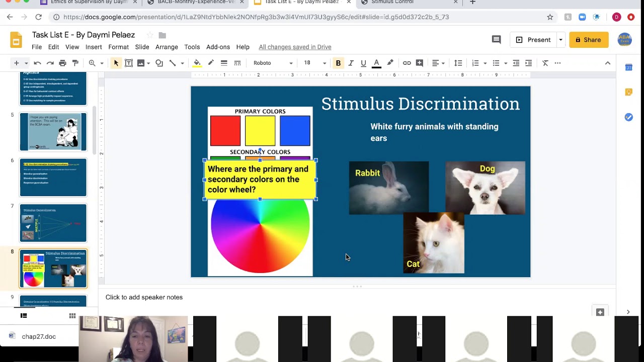
Task: Choose the border color pencil tool
Action: (x=211, y=63)
